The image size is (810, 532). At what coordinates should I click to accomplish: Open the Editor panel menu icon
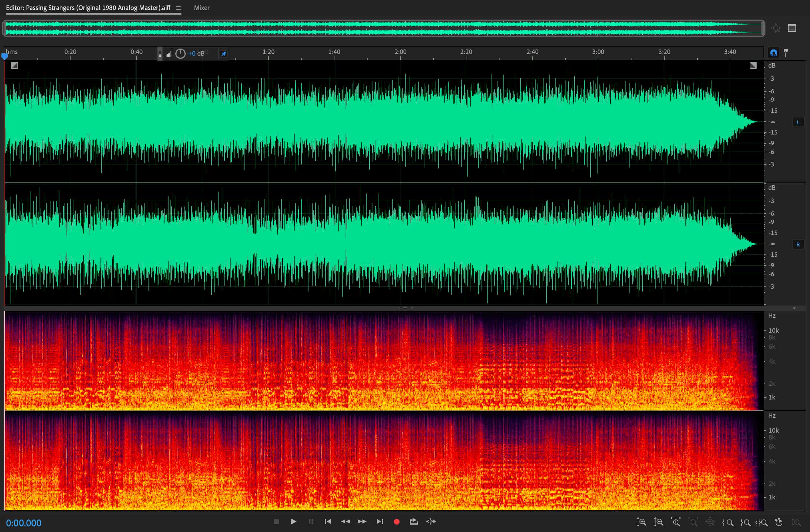click(178, 8)
